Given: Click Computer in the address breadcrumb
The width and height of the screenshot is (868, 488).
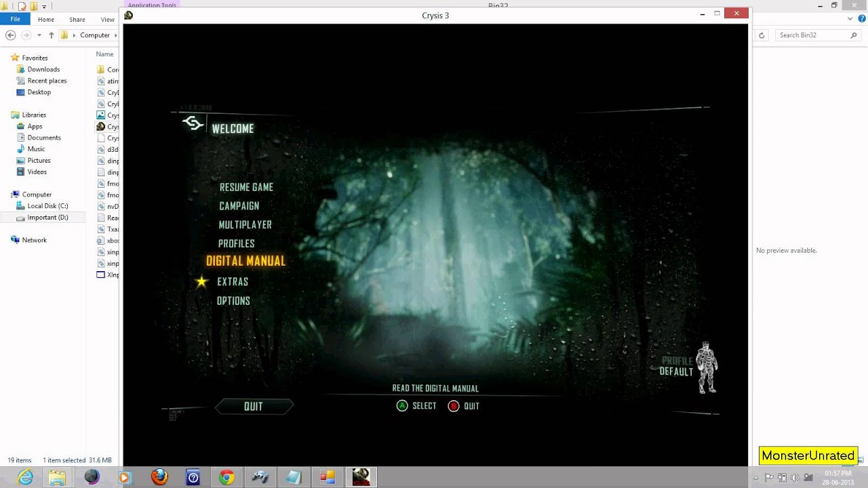Looking at the screenshot, I should coord(95,35).
